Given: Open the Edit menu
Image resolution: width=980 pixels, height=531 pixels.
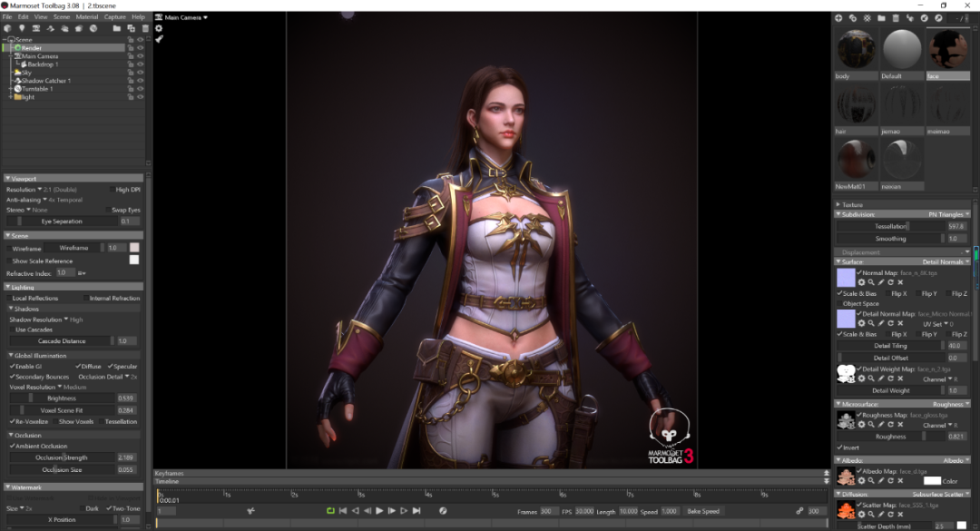Looking at the screenshot, I should (x=23, y=17).
